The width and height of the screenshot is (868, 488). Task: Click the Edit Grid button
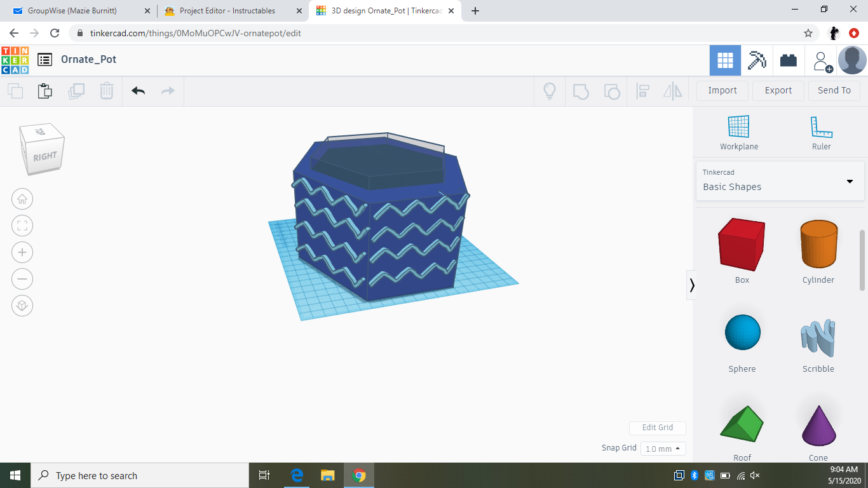(657, 428)
